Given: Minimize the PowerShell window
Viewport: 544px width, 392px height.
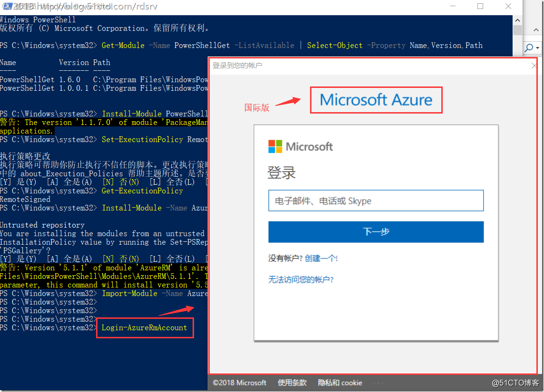Looking at the screenshot, I should (453, 6).
